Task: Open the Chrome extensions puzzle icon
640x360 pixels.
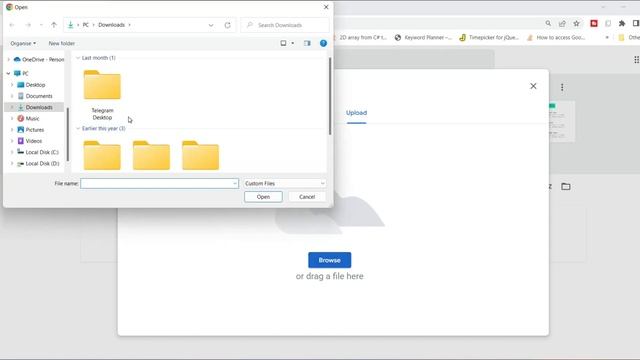Action: tap(622, 24)
